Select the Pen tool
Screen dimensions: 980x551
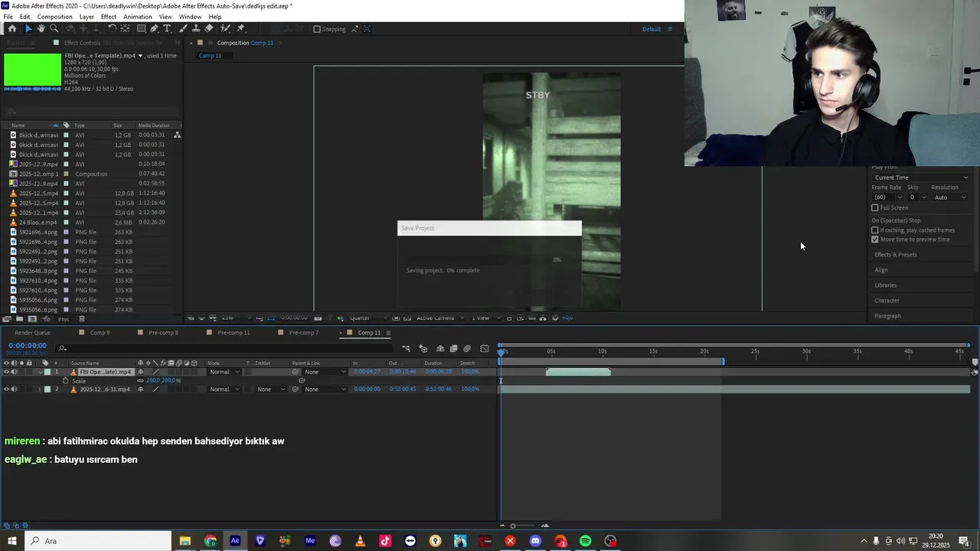[154, 28]
